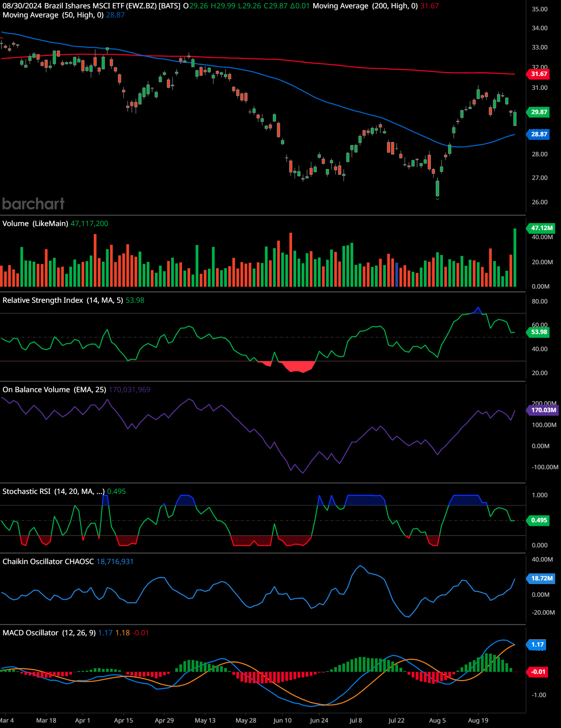Viewport: 561px width, 728px height.
Task: Click the Jun 10 date axis label
Action: [x=282, y=720]
